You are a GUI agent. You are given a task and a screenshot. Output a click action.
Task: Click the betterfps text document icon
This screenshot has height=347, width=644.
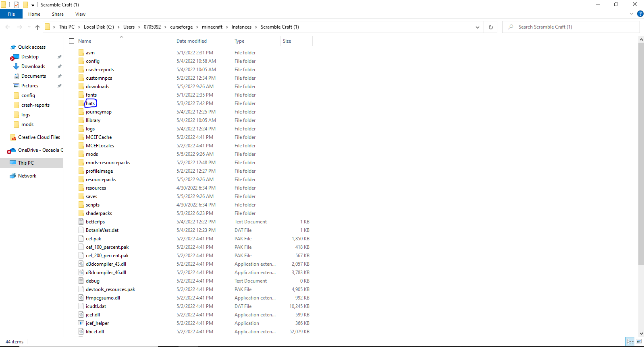coord(81,222)
